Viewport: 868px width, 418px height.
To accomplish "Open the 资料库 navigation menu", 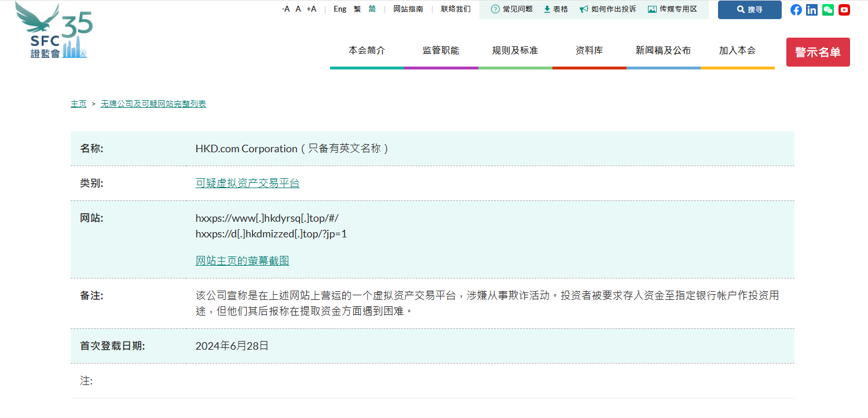I will [589, 50].
